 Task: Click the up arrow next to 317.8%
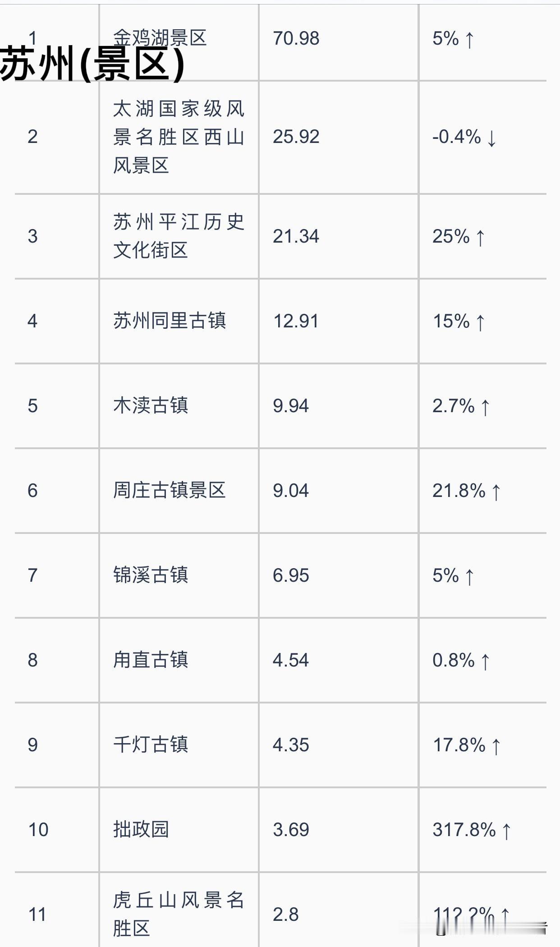pyautogui.click(x=506, y=831)
